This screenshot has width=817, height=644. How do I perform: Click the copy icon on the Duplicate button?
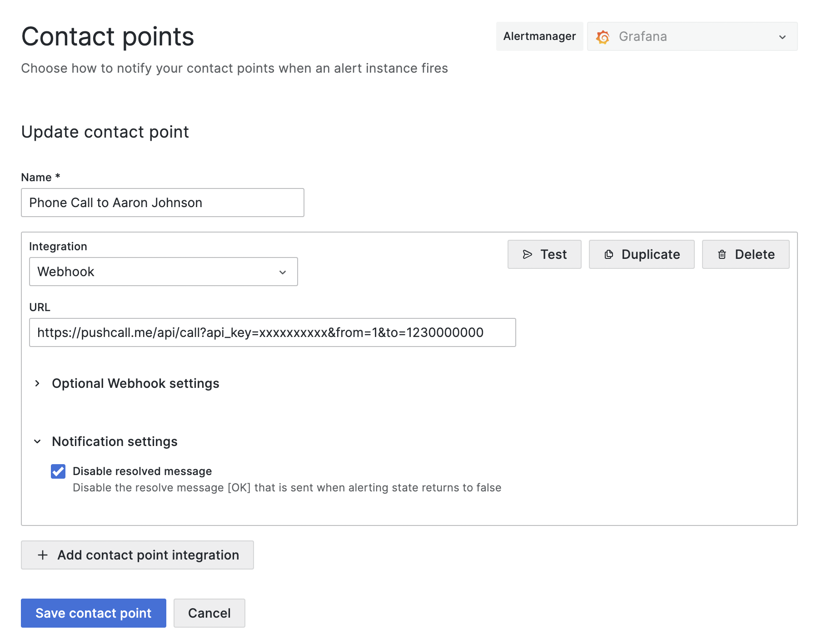coord(609,254)
